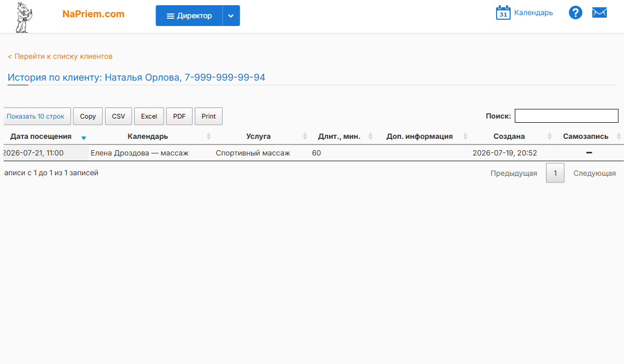Export table using the CSV button

[119, 116]
